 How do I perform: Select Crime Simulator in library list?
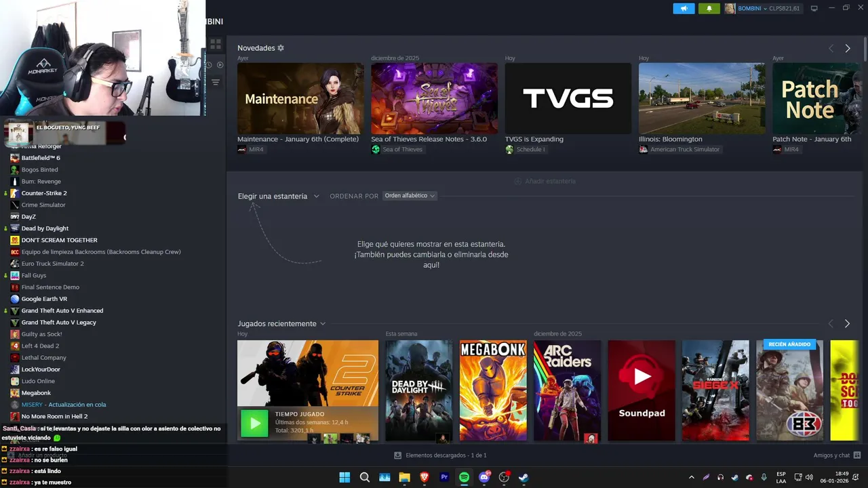pos(43,205)
